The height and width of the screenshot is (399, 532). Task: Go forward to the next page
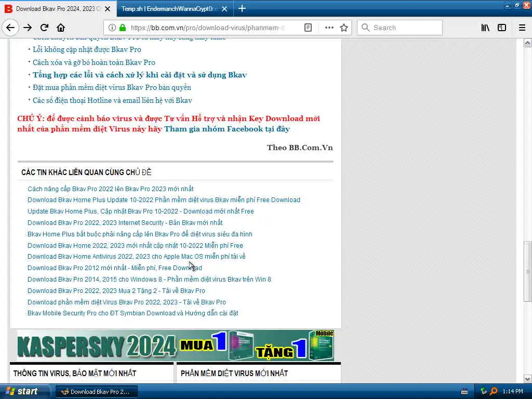[28, 28]
